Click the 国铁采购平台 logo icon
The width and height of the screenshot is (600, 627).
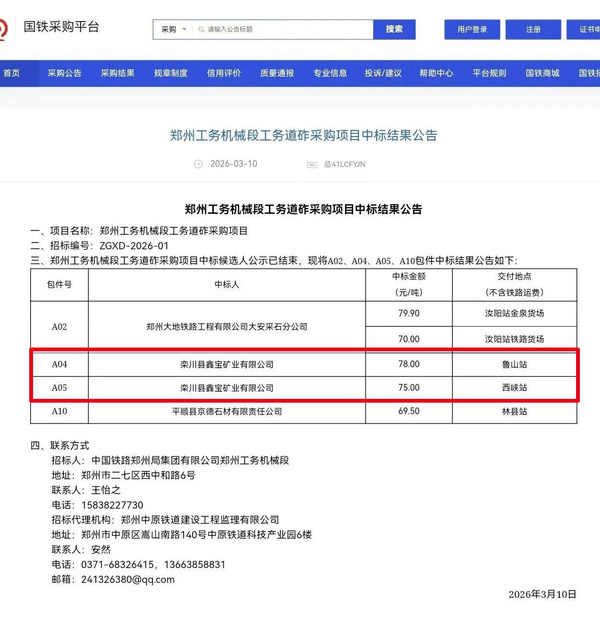[x=5, y=28]
